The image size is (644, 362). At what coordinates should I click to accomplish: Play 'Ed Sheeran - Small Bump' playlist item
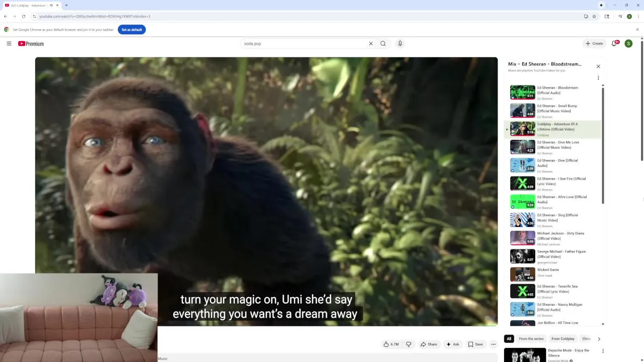coord(553,111)
